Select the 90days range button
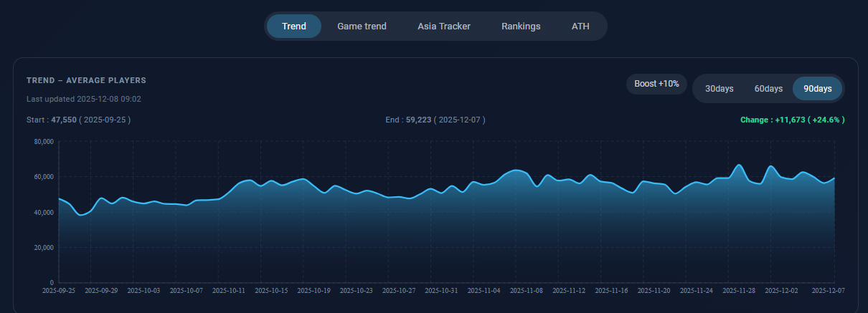Viewport: 868px width, 313px height. pyautogui.click(x=817, y=89)
